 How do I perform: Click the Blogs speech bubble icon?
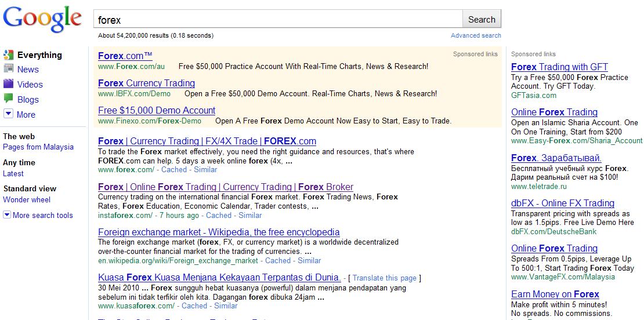pyautogui.click(x=8, y=99)
